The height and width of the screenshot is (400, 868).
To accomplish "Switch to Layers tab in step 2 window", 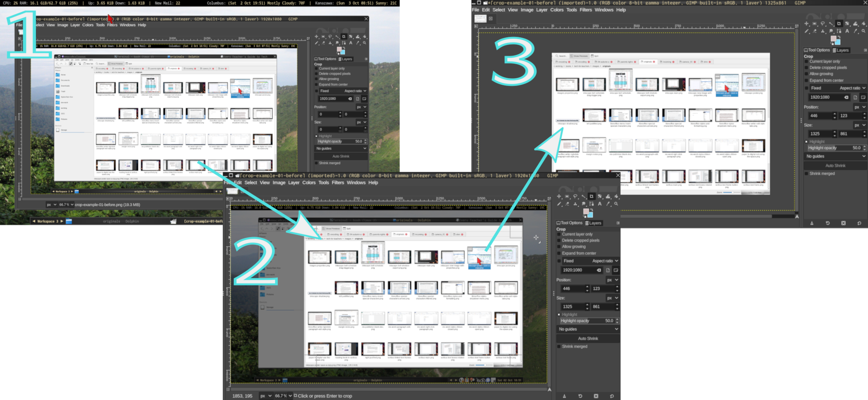I will coord(593,223).
